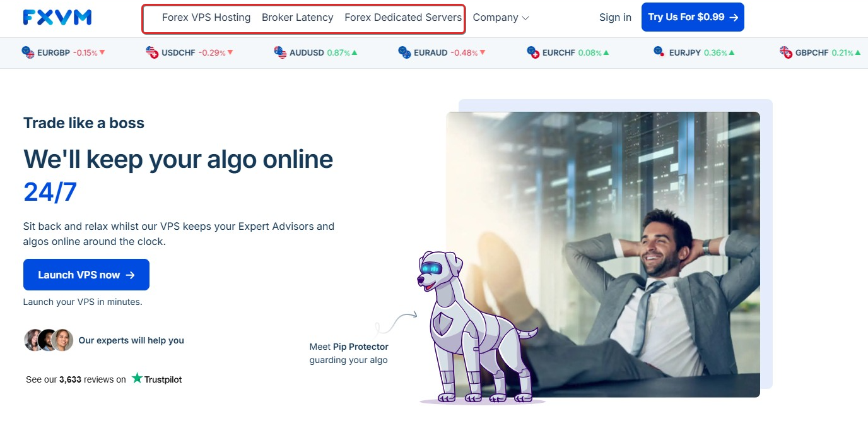Image resolution: width=868 pixels, height=423 pixels.
Task: Click the relaxing businessman hero image
Action: 603,254
